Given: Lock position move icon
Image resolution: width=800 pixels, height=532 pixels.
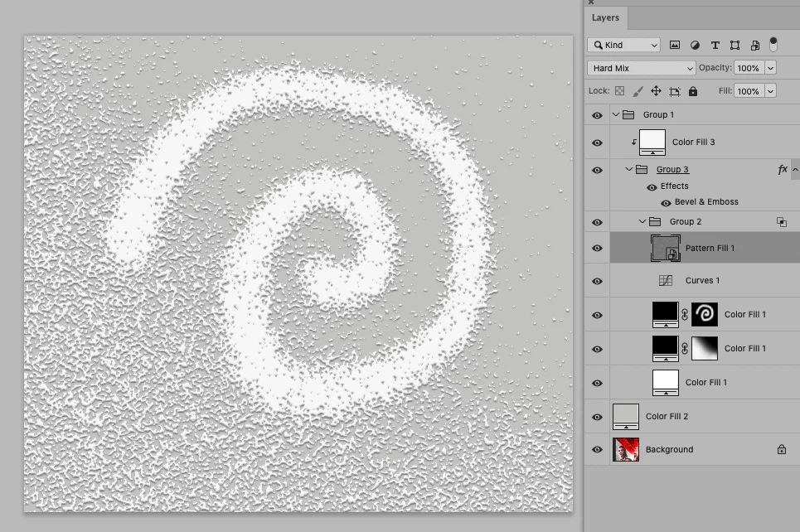Looking at the screenshot, I should click(656, 91).
